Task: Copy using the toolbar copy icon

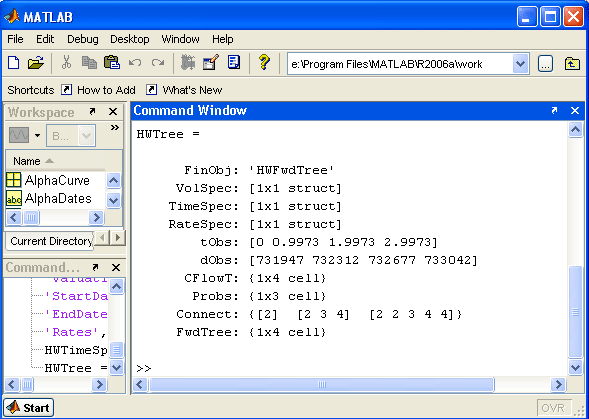Action: point(89,63)
